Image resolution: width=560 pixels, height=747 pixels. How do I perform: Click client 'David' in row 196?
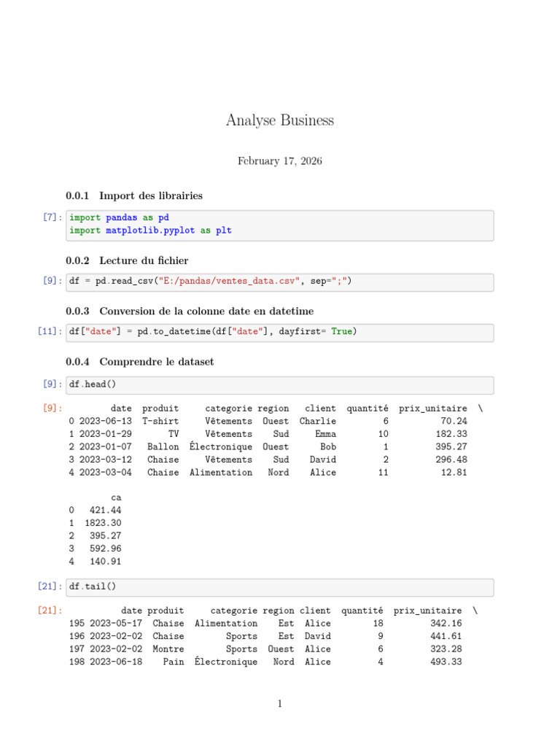click(x=318, y=636)
